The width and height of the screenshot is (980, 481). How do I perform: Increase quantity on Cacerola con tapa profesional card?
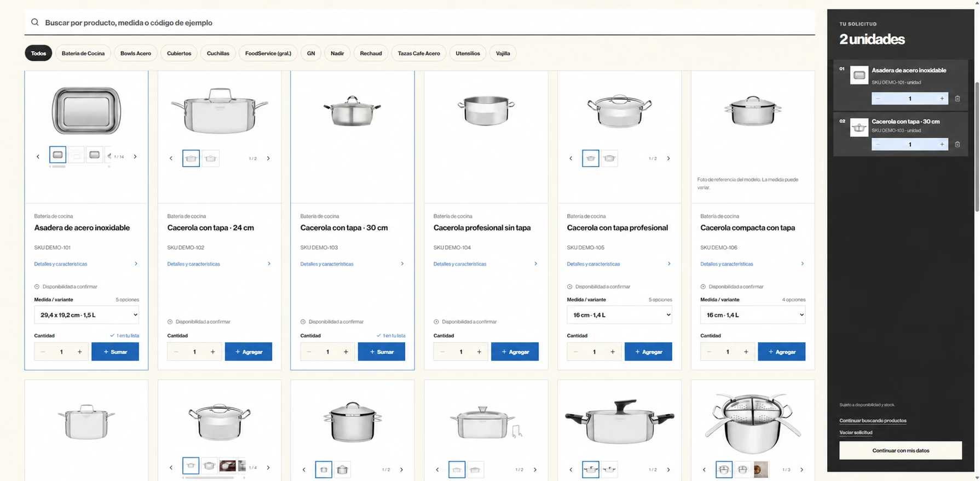click(x=612, y=352)
